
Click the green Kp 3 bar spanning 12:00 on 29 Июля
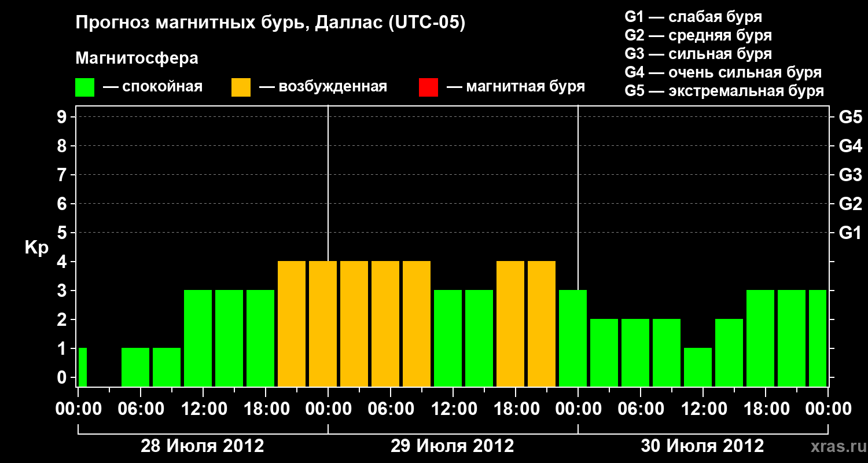(x=448, y=338)
